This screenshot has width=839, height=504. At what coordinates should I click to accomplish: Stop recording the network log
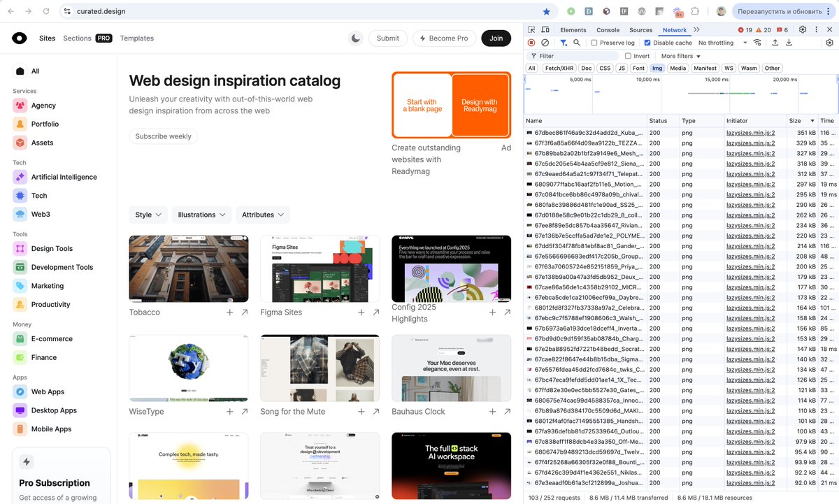click(531, 43)
